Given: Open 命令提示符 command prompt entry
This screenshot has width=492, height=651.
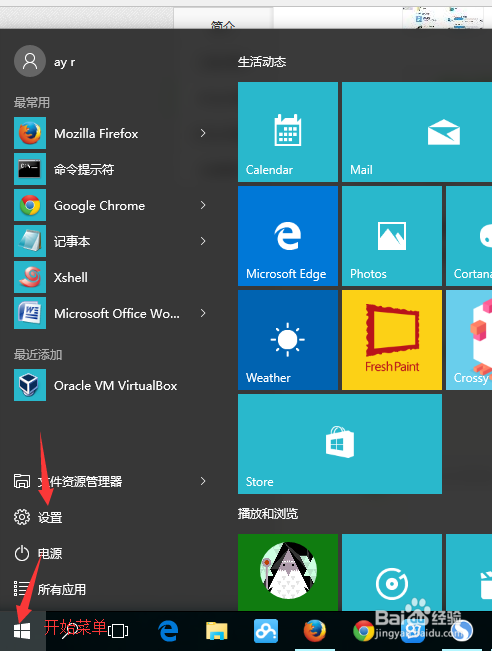Looking at the screenshot, I should (x=112, y=169).
